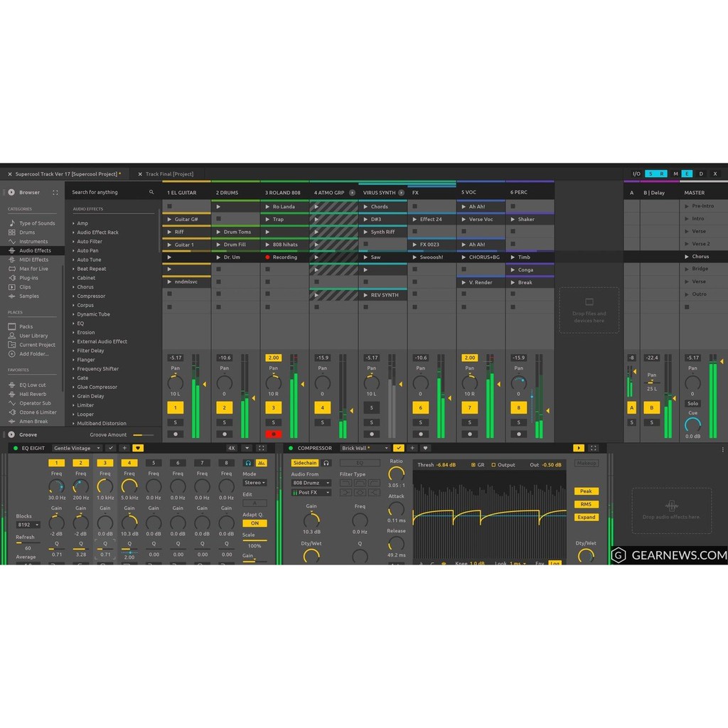This screenshot has width=728, height=728.
Task: Click the Add Folder plus icon
Action: click(x=11, y=354)
